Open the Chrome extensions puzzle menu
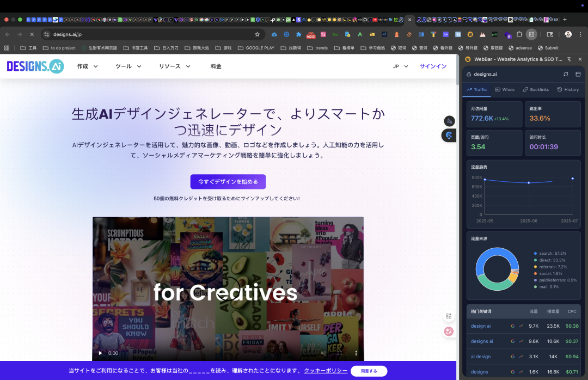Image resolution: width=588 pixels, height=380 pixels. [519, 34]
